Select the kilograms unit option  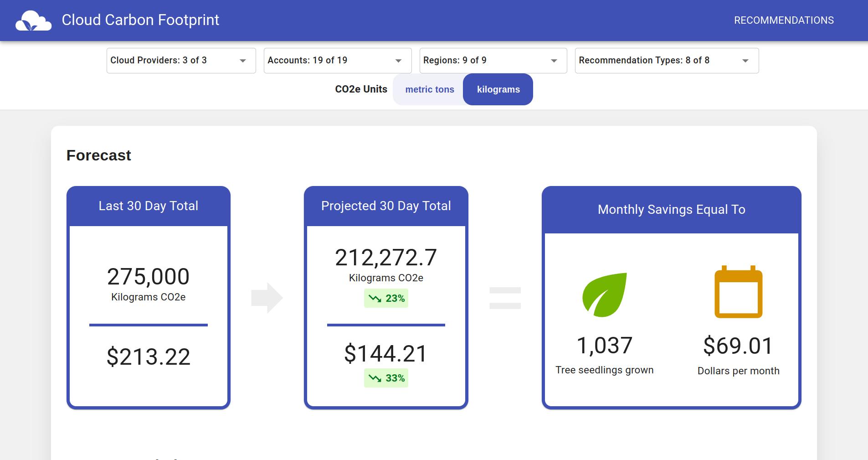tap(498, 89)
